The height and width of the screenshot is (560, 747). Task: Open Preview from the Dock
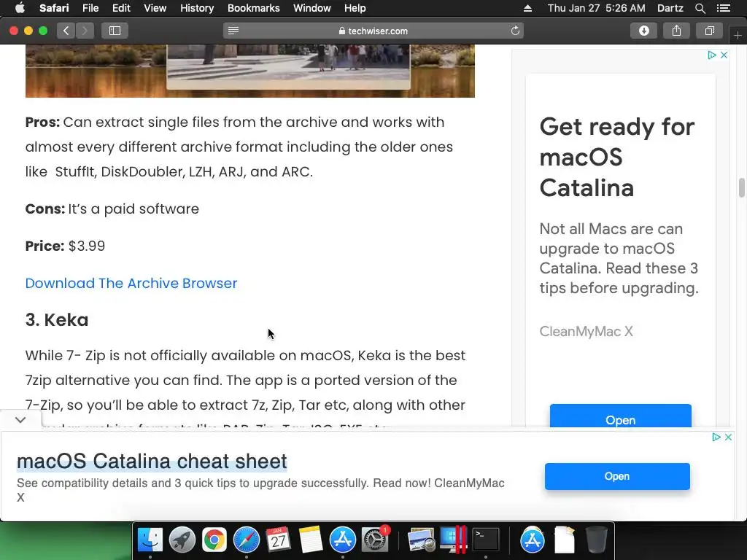click(x=421, y=540)
